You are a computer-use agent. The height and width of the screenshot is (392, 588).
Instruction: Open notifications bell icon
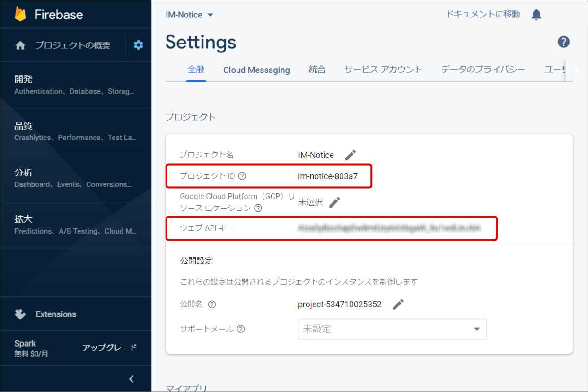coord(536,15)
